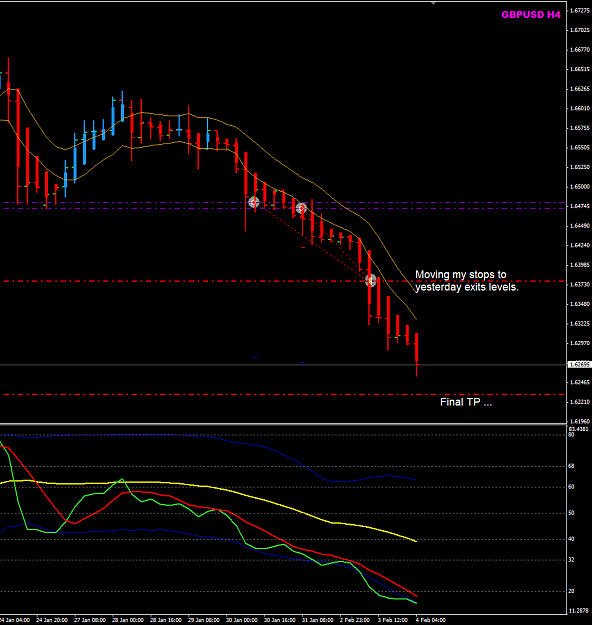
Task: Select the 'Moving my stops to yesterday exits levels' note
Action: [467, 281]
